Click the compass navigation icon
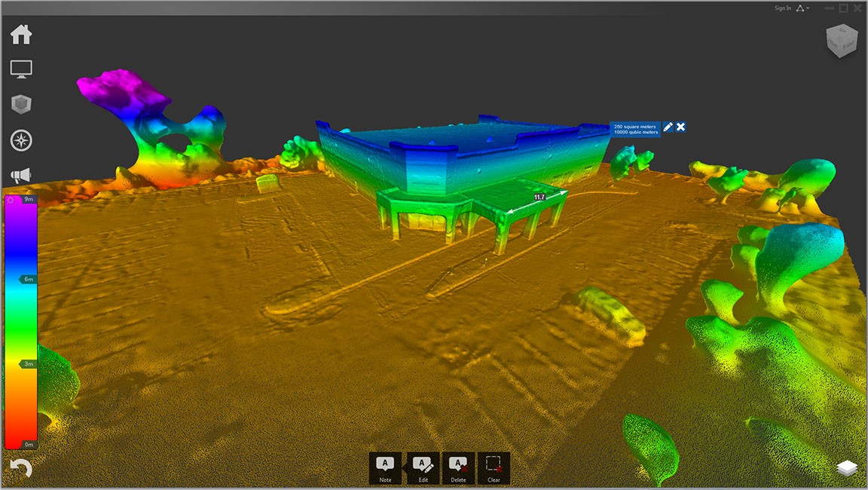Screen dimensions: 868x490 [22, 139]
